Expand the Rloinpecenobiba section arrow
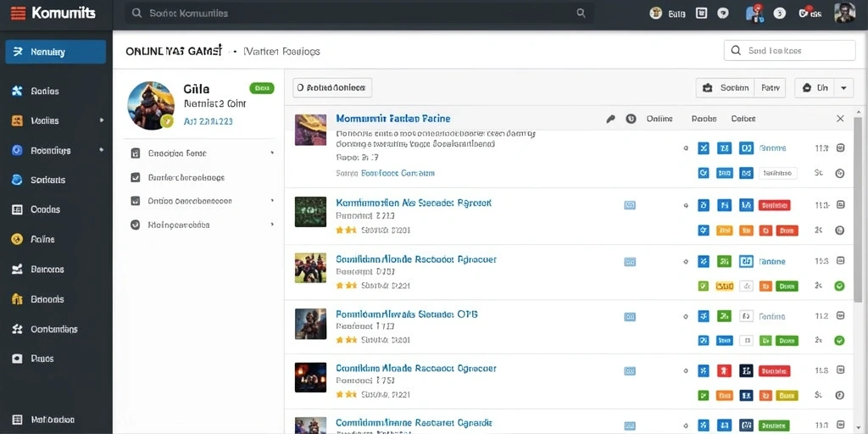868x434 pixels. pyautogui.click(x=272, y=225)
